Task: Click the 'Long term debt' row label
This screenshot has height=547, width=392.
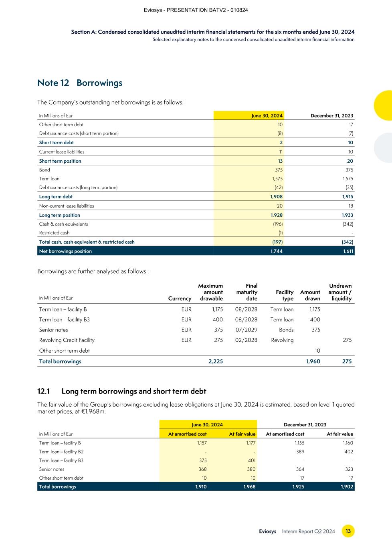Action: pyautogui.click(x=56, y=197)
